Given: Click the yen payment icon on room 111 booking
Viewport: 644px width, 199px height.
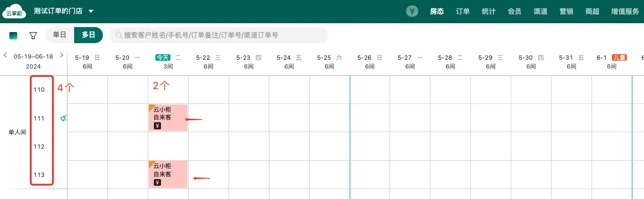Looking at the screenshot, I should coord(157,126).
